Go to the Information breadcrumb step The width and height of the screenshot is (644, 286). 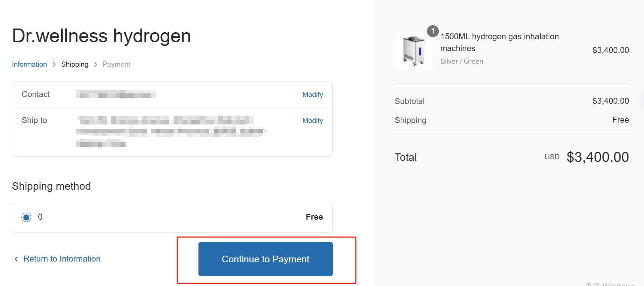click(29, 64)
